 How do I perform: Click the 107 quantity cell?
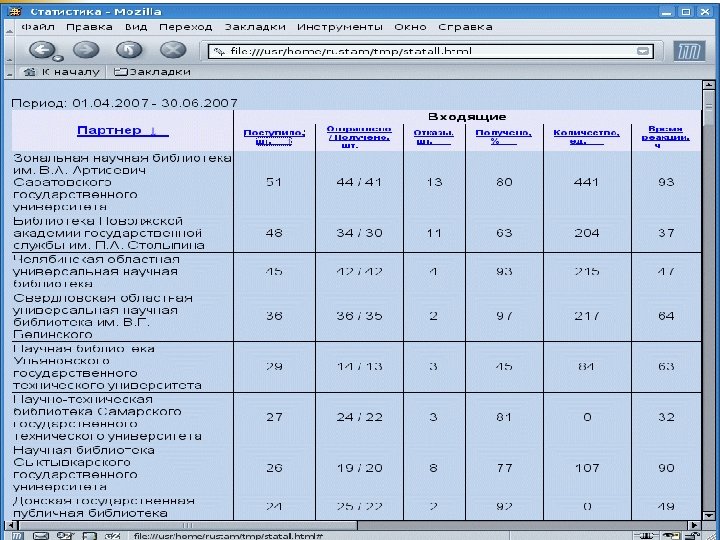(586, 468)
